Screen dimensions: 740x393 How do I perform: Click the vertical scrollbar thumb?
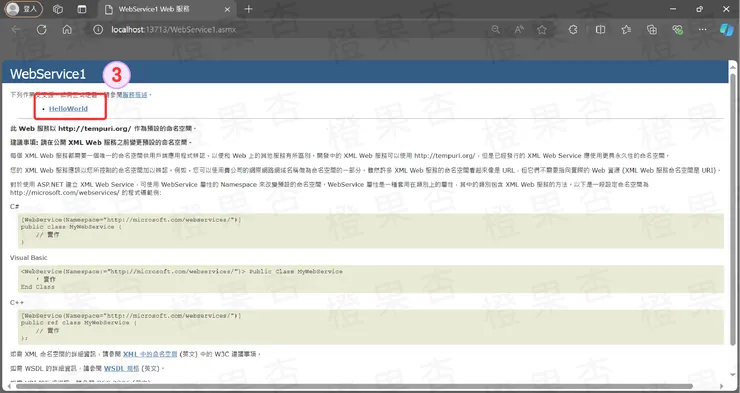[733, 208]
